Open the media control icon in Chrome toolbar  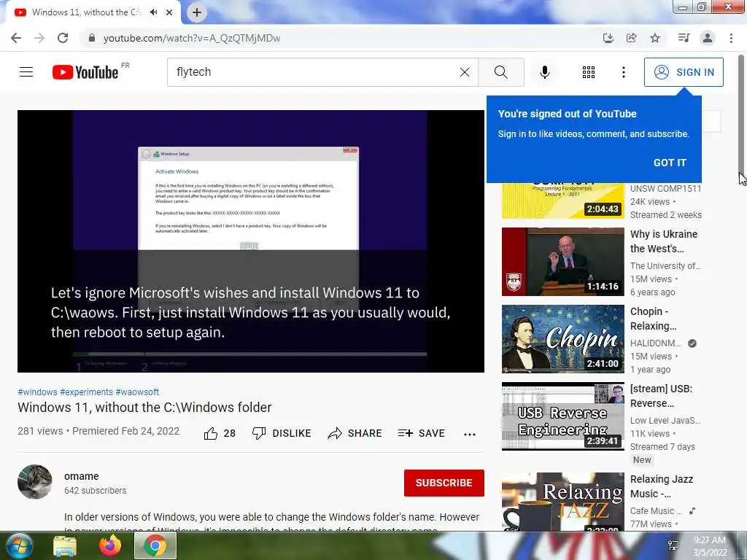(x=684, y=38)
